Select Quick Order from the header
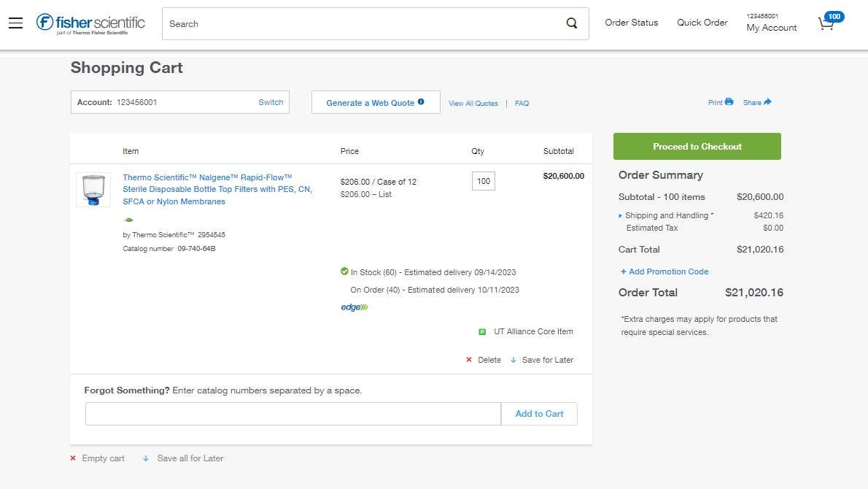Image resolution: width=868 pixels, height=489 pixels. (702, 23)
